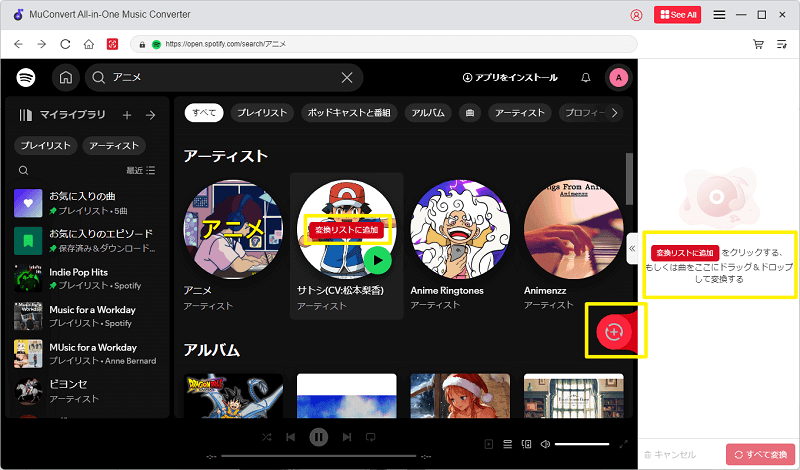Image resolution: width=800 pixels, height=470 pixels.
Task: Open the now playing view icon
Action: (489, 444)
